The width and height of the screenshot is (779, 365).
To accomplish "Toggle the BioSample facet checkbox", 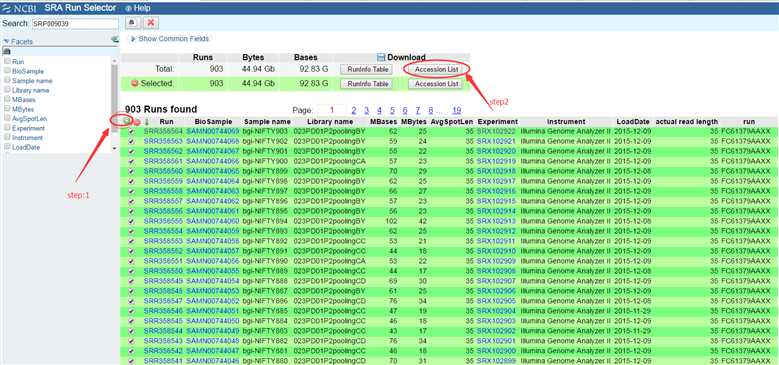I will tap(7, 71).
